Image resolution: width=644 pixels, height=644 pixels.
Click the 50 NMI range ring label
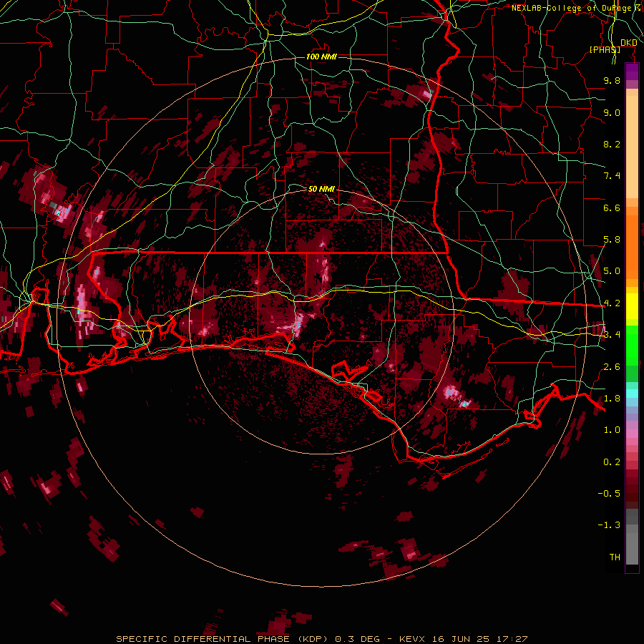coord(321,189)
